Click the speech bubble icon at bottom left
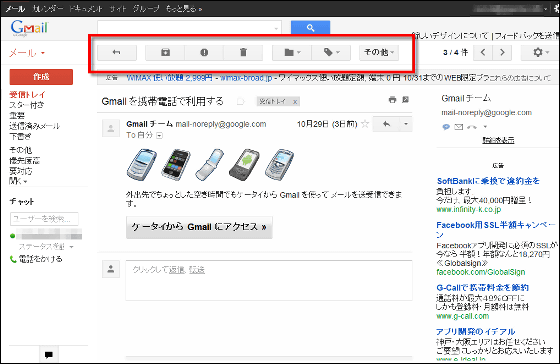The height and width of the screenshot is (364, 560). (49, 355)
